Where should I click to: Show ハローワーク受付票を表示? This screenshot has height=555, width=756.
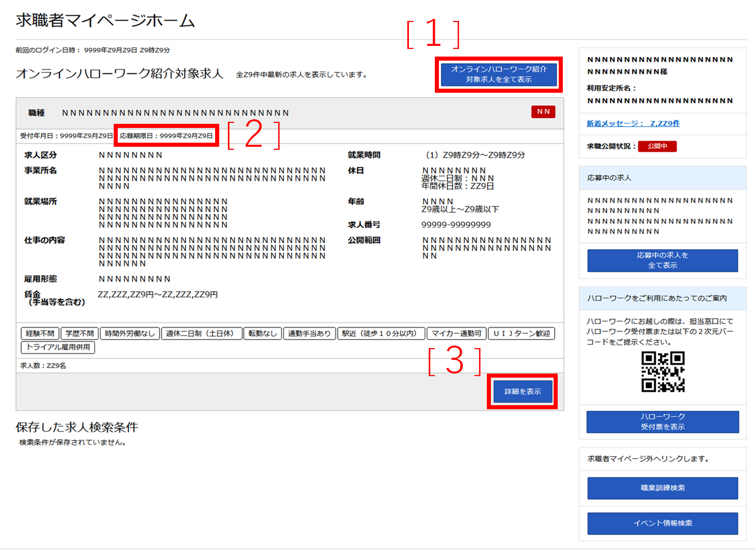pyautogui.click(x=662, y=422)
